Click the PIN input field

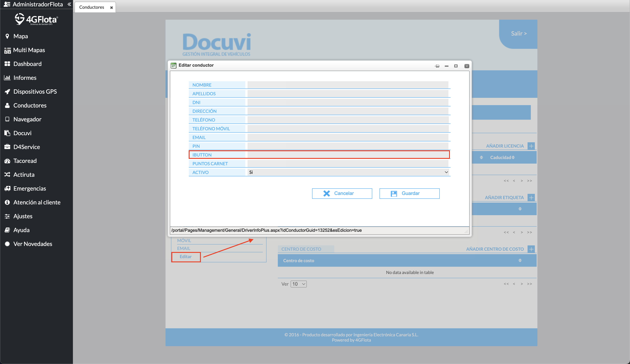(348, 146)
